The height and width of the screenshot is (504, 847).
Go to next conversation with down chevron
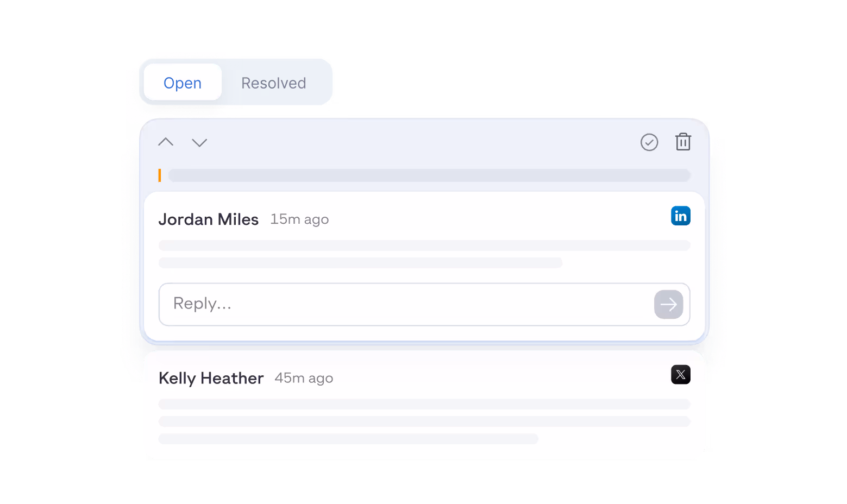[199, 142]
